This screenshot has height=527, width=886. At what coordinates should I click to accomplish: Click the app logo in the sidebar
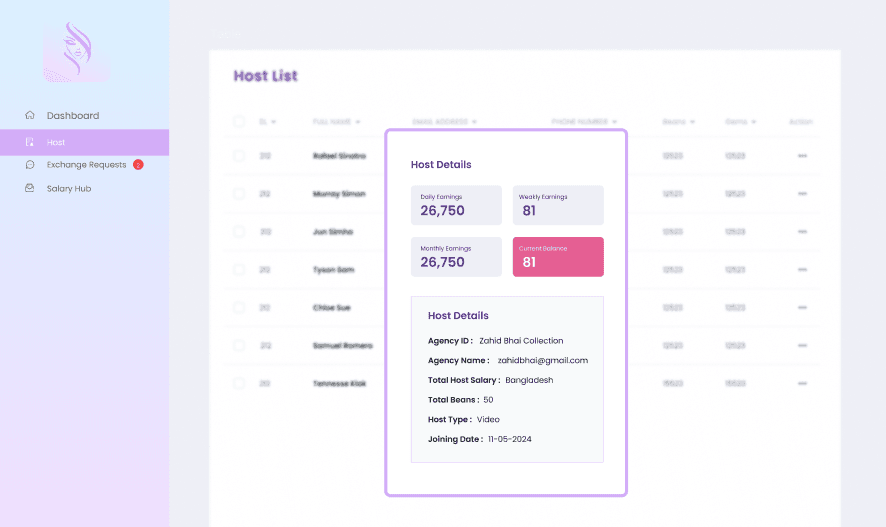coord(76,51)
